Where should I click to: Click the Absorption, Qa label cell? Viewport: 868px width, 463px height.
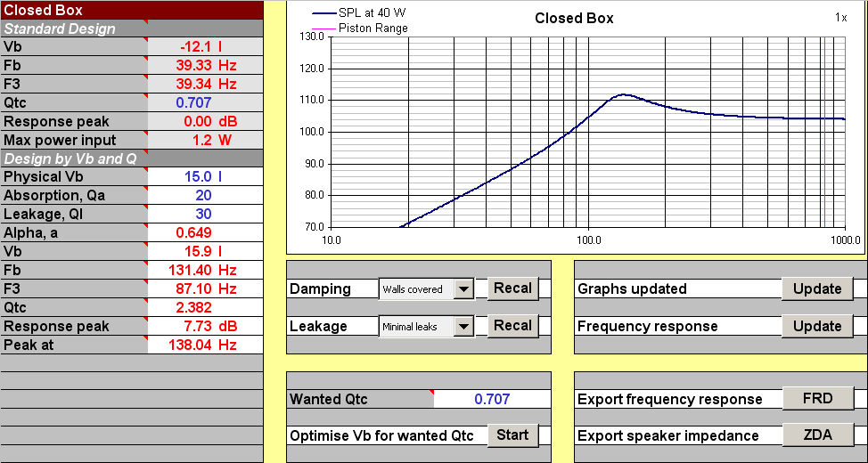pyautogui.click(x=74, y=195)
